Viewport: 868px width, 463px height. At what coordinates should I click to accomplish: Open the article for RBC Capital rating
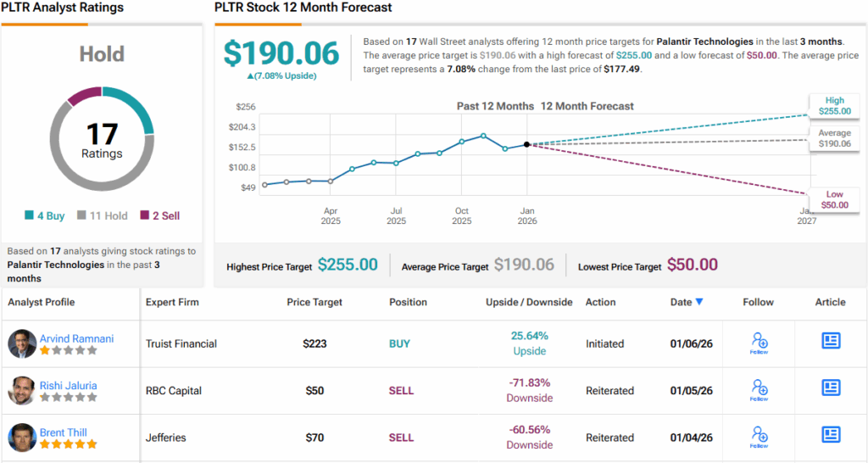coord(831,388)
